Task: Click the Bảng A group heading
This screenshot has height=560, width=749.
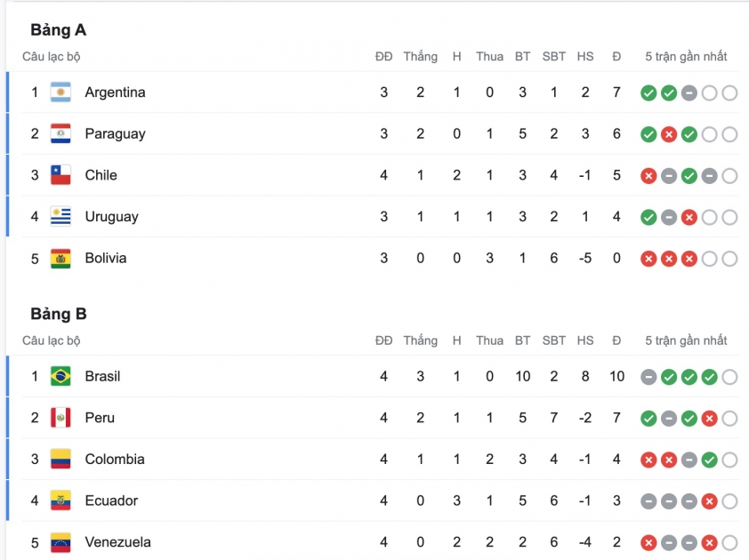Action: click(x=58, y=30)
